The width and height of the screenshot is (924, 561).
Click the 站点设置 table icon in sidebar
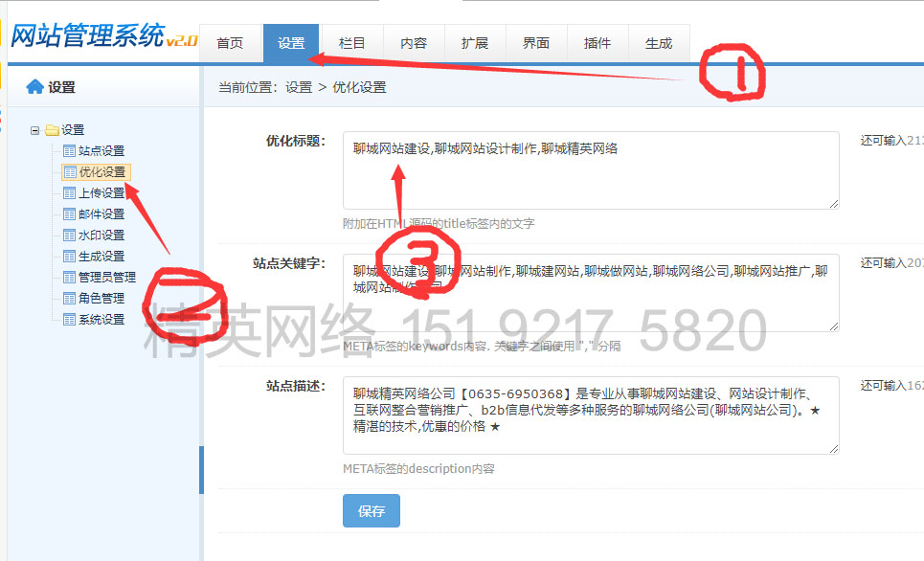[x=67, y=150]
